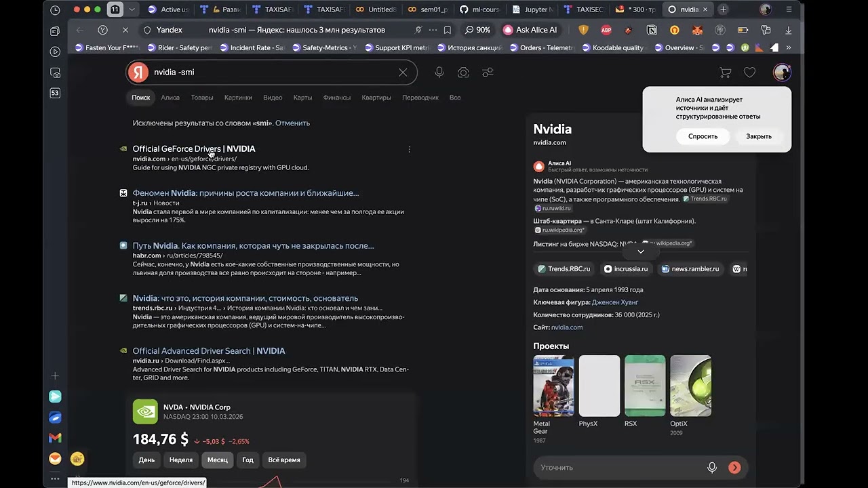Clear the search query with X icon
Viewport: 868px width, 488px height.
coord(403,73)
